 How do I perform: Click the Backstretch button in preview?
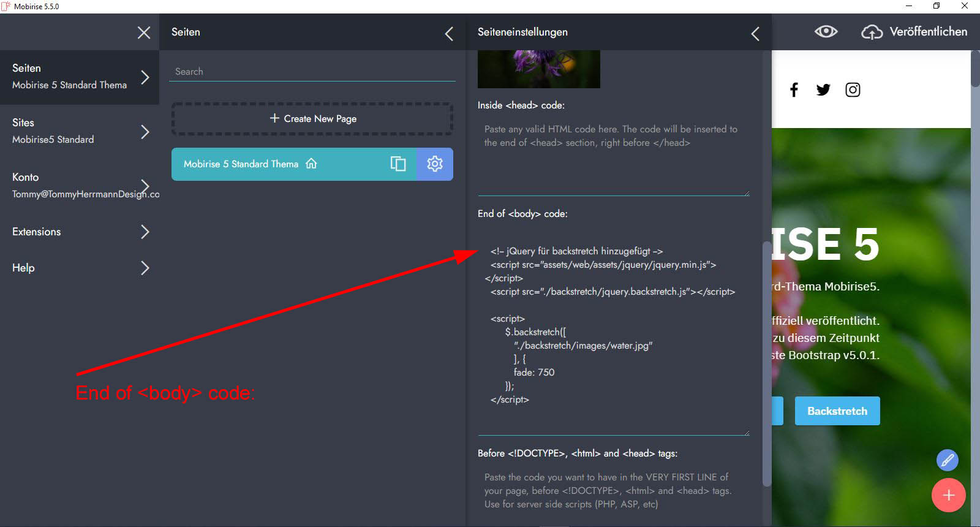pos(837,411)
